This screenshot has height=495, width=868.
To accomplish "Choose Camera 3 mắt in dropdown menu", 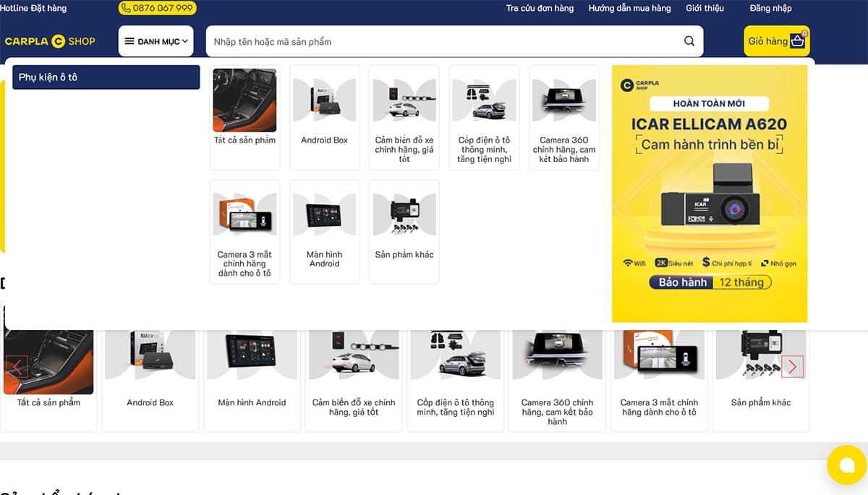I will [244, 232].
